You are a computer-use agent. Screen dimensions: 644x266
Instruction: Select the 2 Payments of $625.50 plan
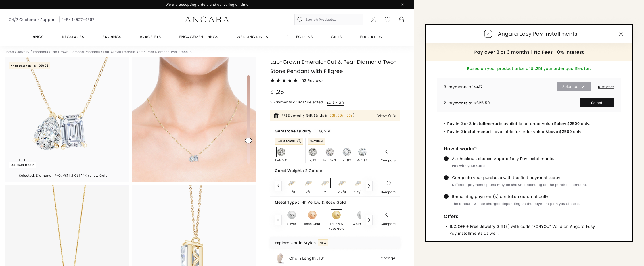click(597, 103)
